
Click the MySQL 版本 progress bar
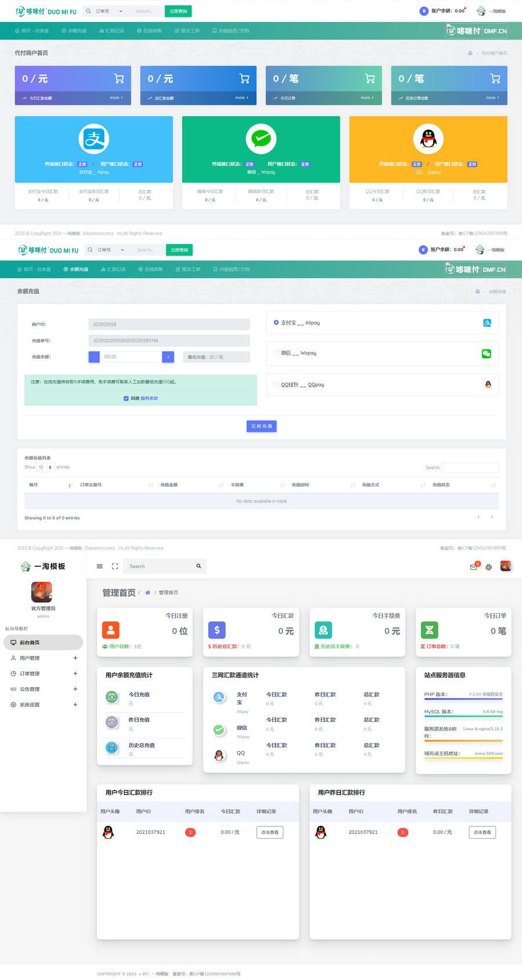[463, 716]
